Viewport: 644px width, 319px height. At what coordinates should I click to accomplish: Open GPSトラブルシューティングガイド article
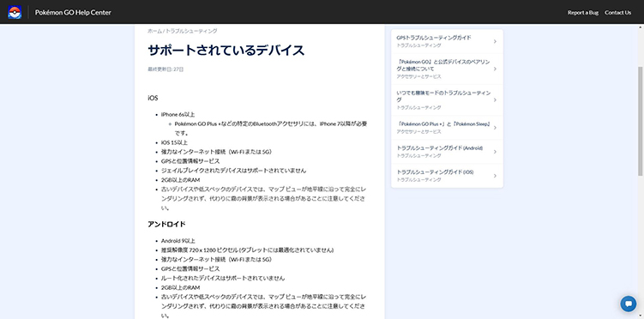tap(434, 38)
